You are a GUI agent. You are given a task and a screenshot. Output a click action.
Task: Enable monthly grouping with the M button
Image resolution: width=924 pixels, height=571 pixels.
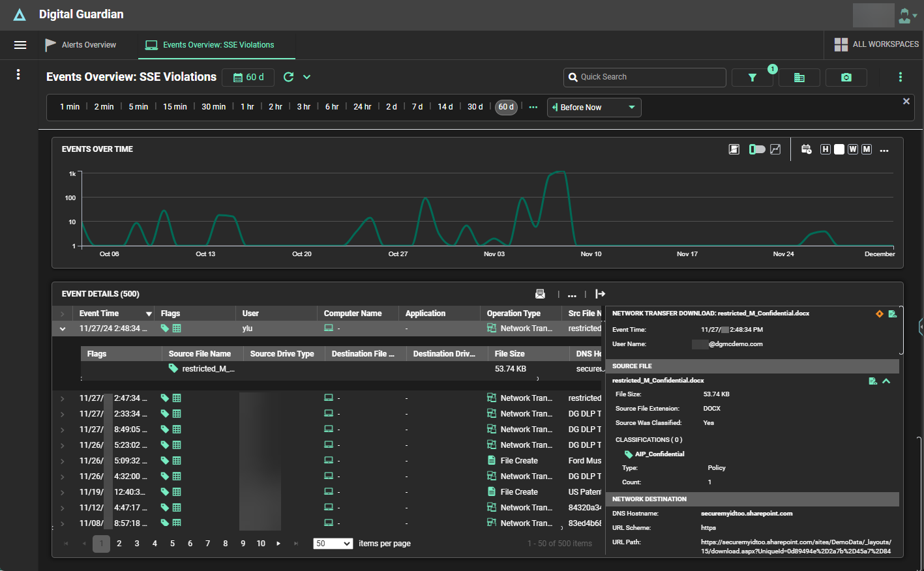point(867,149)
